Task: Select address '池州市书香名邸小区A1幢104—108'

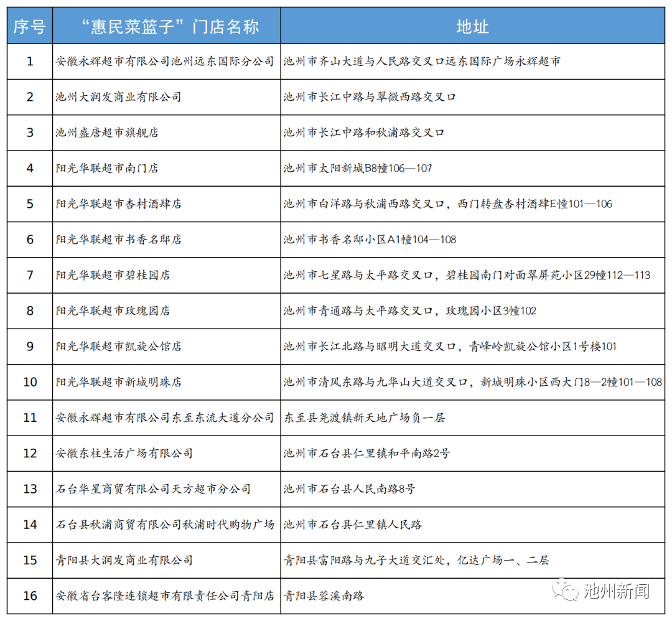Action: coord(370,239)
